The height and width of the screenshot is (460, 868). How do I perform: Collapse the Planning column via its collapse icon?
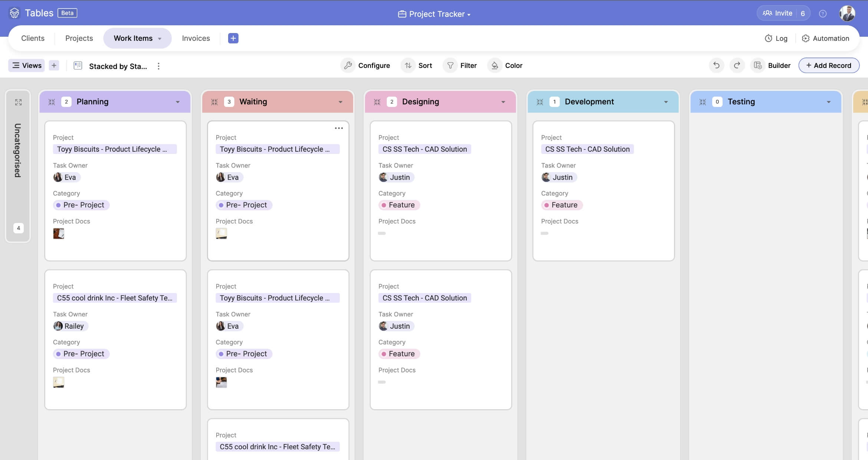coord(52,102)
